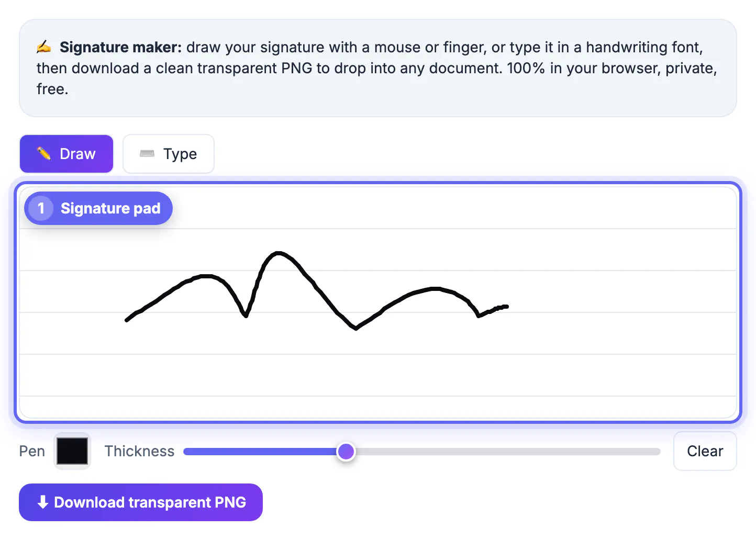This screenshot has width=756, height=540.
Task: Click the end of the signature stroke
Action: (506, 307)
